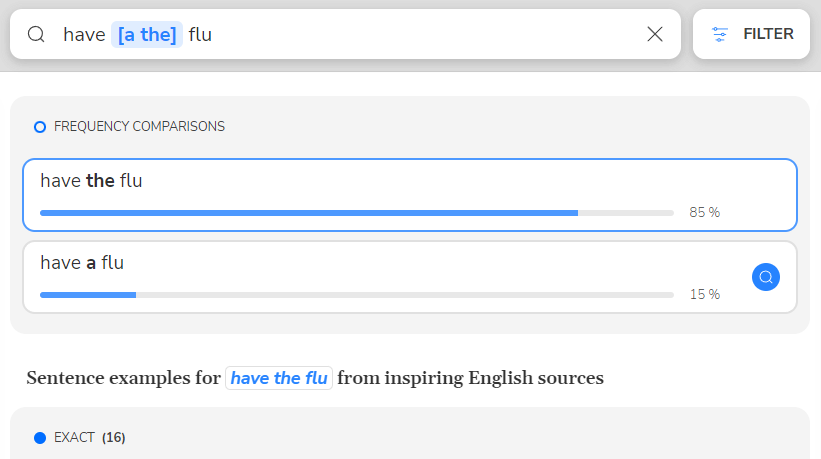The image size is (821, 459).
Task: Click the 85% frequency bar
Action: tap(356, 213)
